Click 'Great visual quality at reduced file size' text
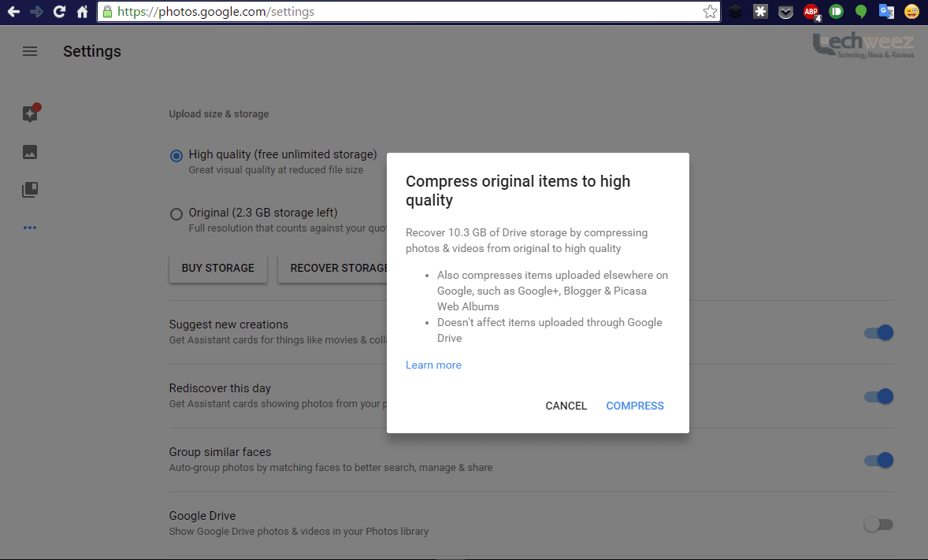 (x=276, y=170)
